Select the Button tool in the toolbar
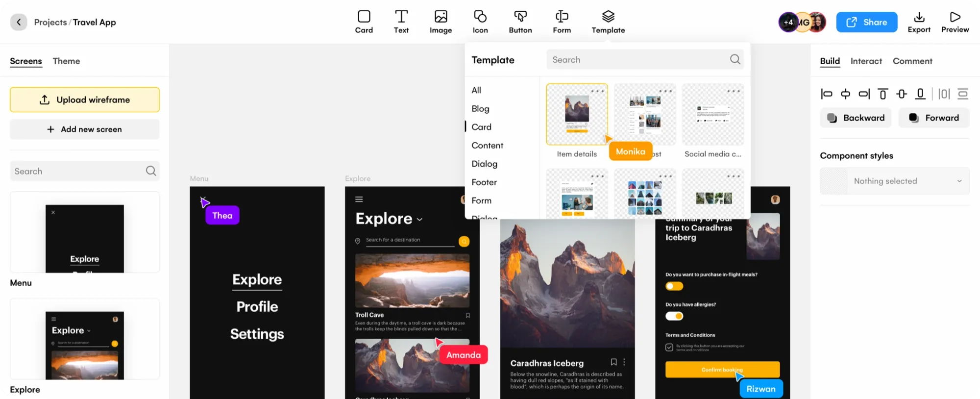Image resolution: width=980 pixels, height=399 pixels. point(520,22)
